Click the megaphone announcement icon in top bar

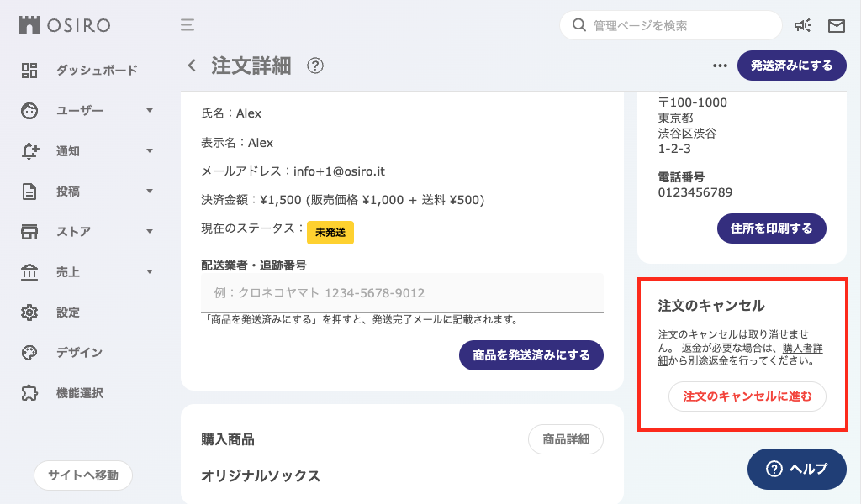(803, 25)
